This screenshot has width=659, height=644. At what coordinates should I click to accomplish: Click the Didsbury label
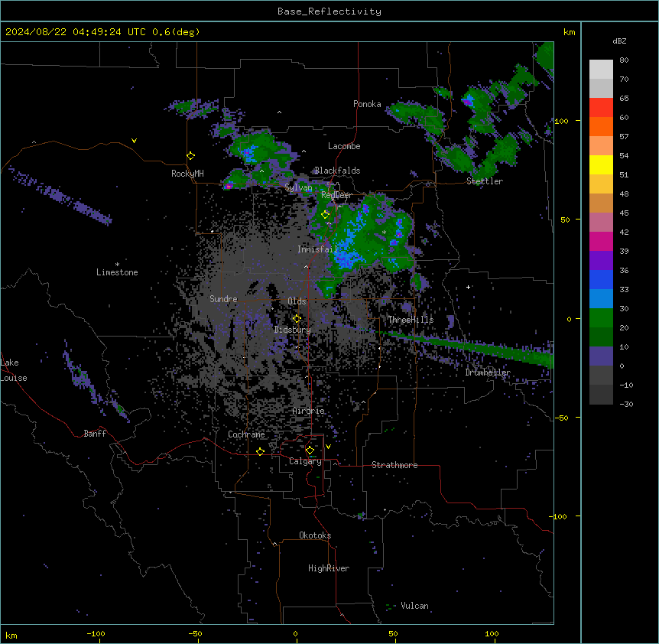click(293, 330)
